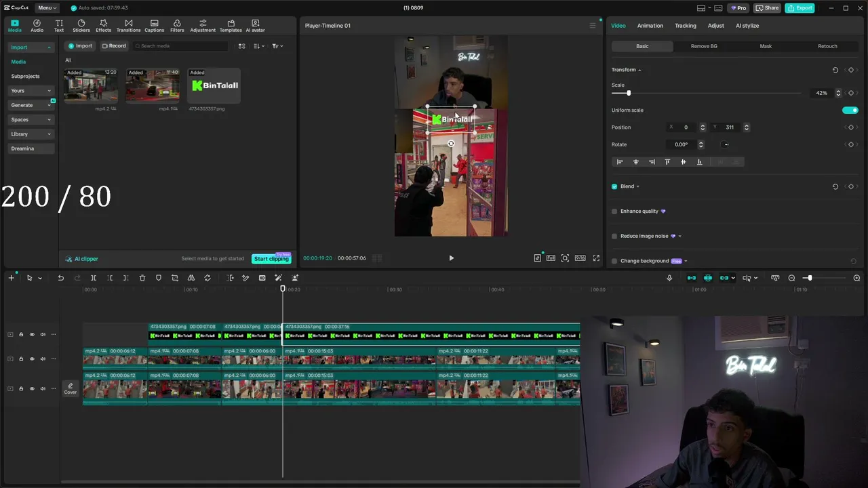Toggle the Uniform scale switch
This screenshot has height=488, width=868.
pos(850,110)
